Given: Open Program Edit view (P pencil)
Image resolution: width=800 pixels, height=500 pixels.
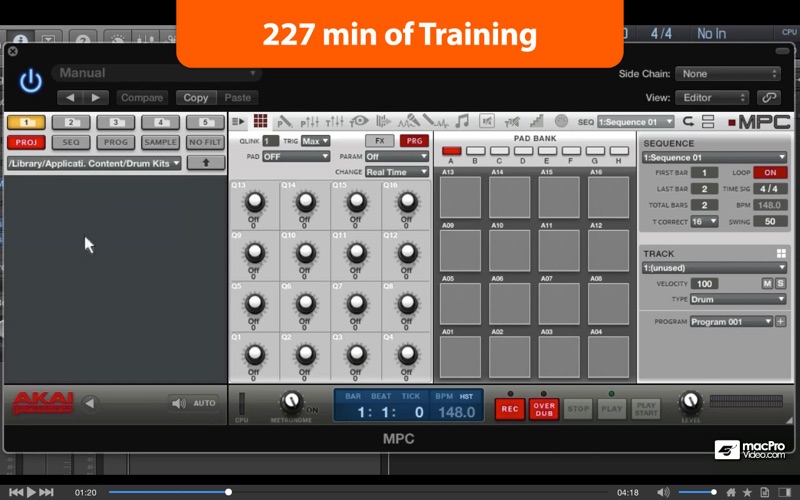Looking at the screenshot, I should [x=284, y=121].
